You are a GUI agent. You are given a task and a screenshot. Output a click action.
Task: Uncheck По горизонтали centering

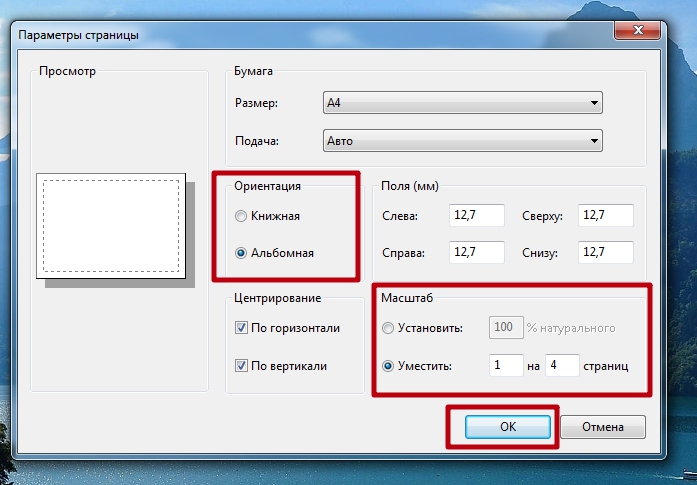pyautogui.click(x=241, y=328)
